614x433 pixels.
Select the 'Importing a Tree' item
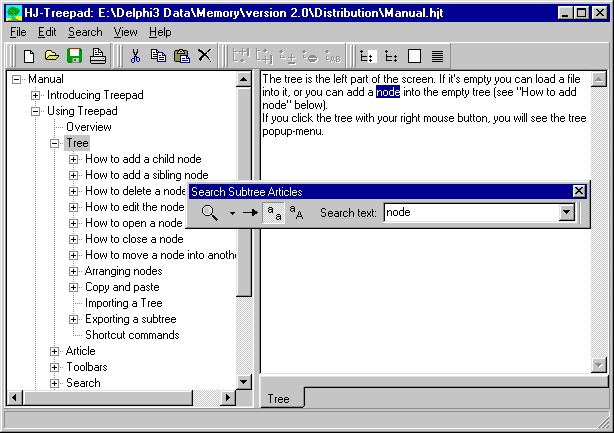124,303
